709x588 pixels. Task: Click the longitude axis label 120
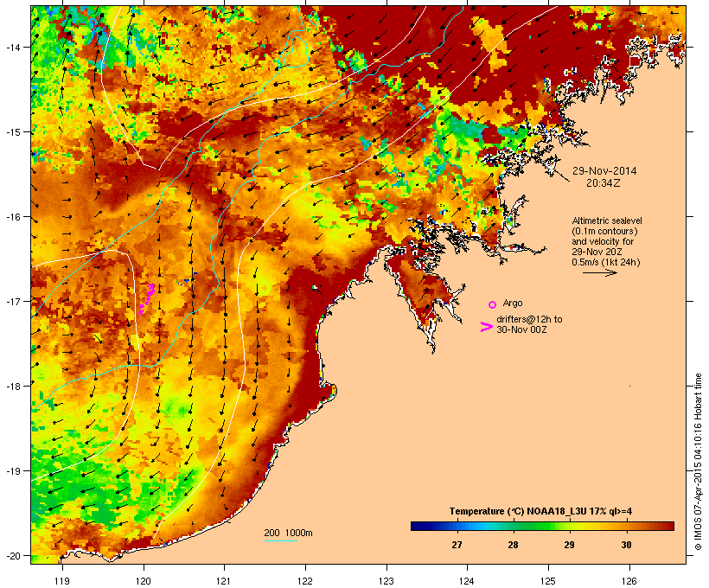click(x=144, y=581)
